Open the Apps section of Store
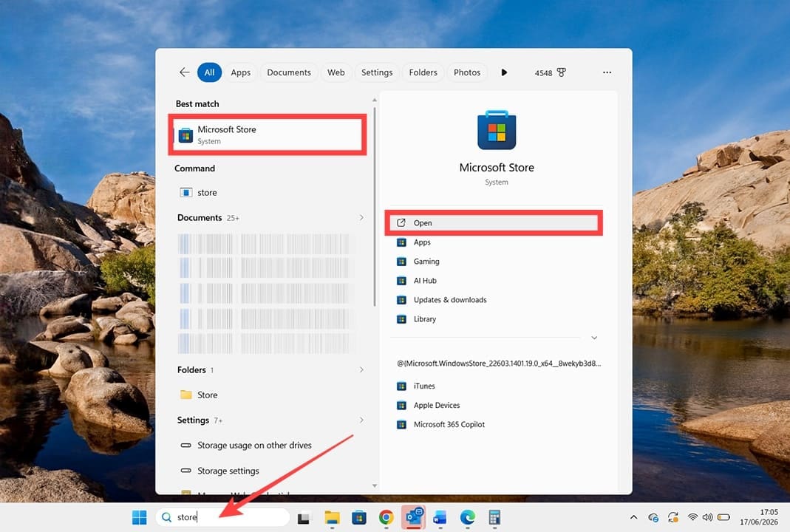This screenshot has height=532, width=790. point(494,242)
